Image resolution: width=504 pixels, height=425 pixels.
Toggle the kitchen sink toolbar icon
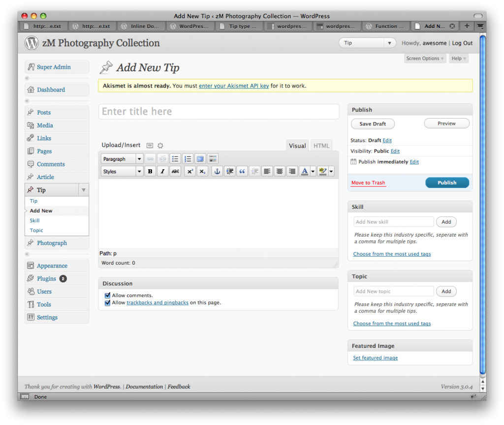pos(213,159)
